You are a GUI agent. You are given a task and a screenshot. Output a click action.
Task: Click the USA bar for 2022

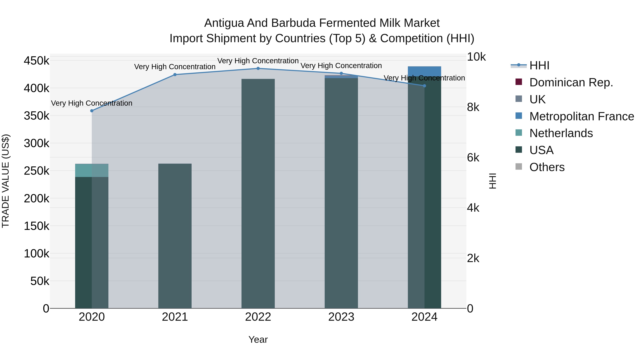pyautogui.click(x=258, y=194)
